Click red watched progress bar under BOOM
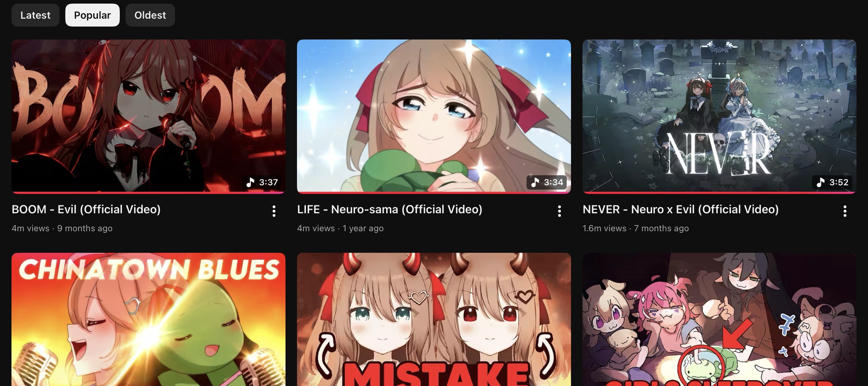The image size is (868, 386). pos(148,193)
